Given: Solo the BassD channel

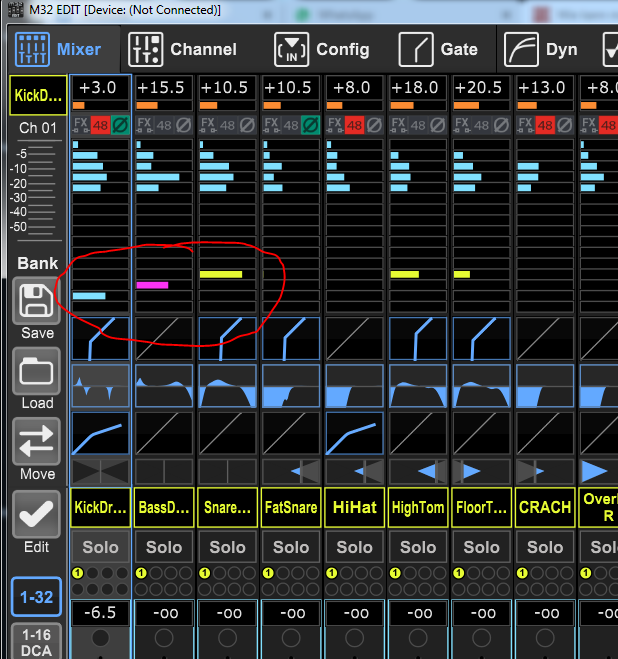Looking at the screenshot, I should 164,547.
